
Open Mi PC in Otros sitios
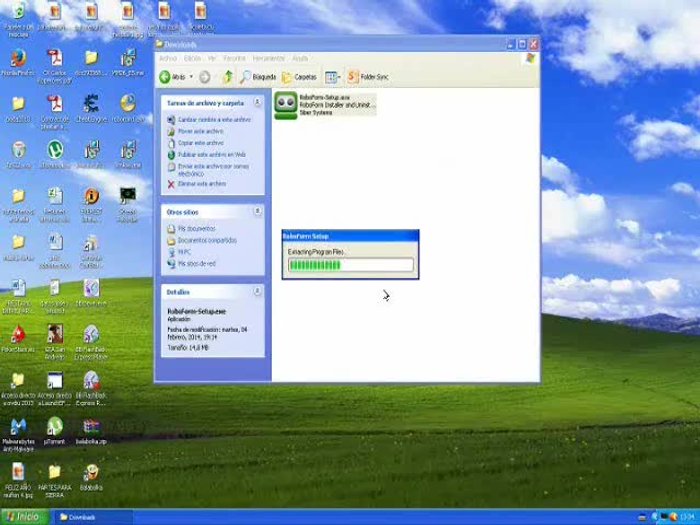(x=179, y=252)
